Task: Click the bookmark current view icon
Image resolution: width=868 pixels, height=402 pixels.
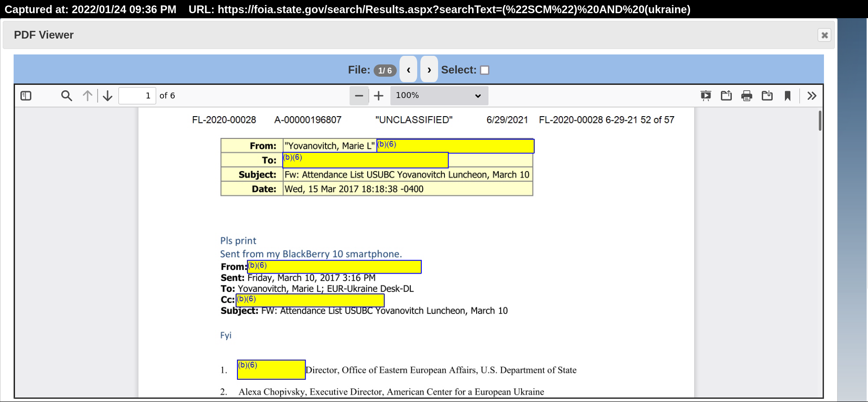Action: pos(788,96)
